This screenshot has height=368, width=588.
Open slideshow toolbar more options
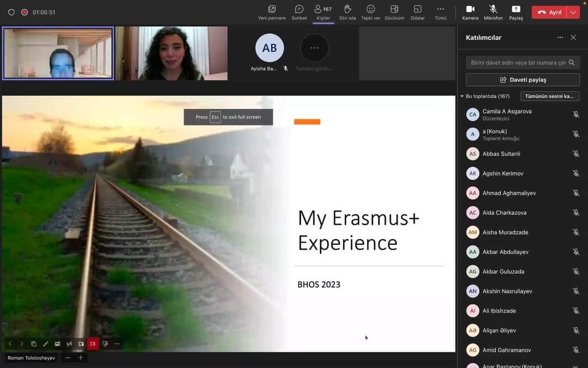(x=117, y=343)
